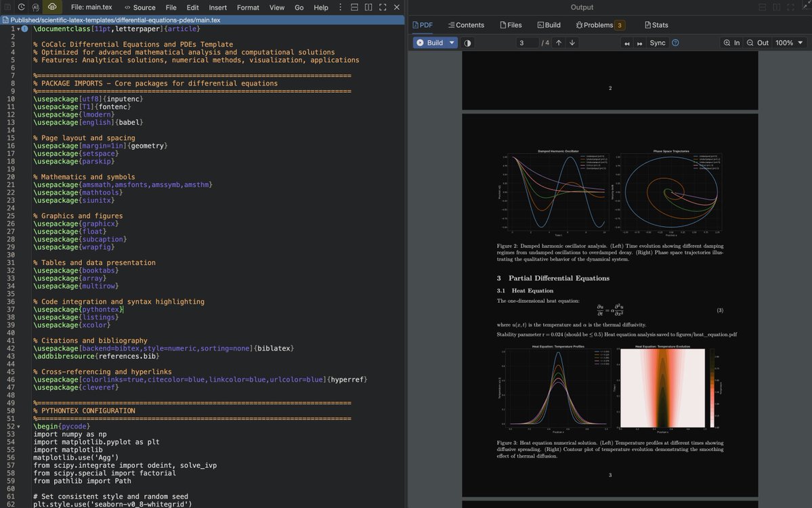
Task: Open the three-dot overflow menu
Action: [340, 7]
